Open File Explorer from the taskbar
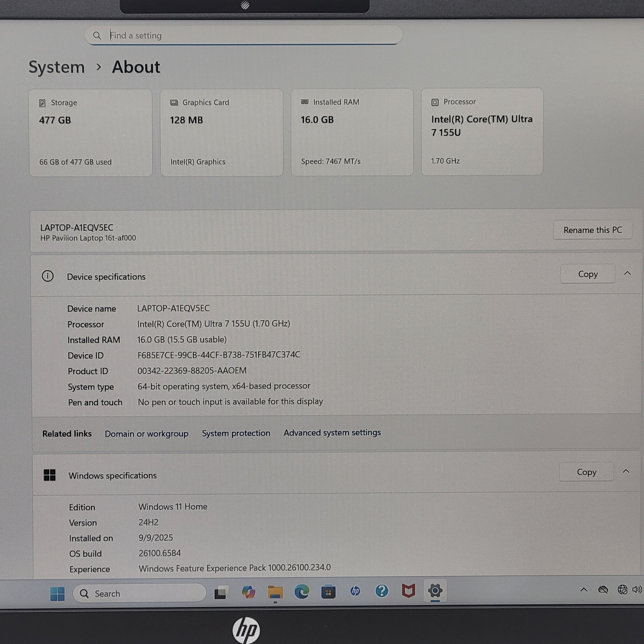This screenshot has width=644, height=644. [275, 592]
